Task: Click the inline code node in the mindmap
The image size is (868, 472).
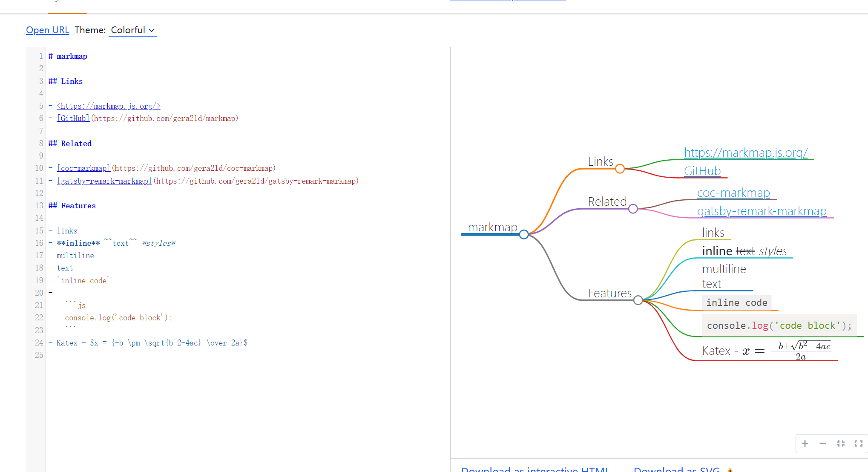Action: click(736, 302)
